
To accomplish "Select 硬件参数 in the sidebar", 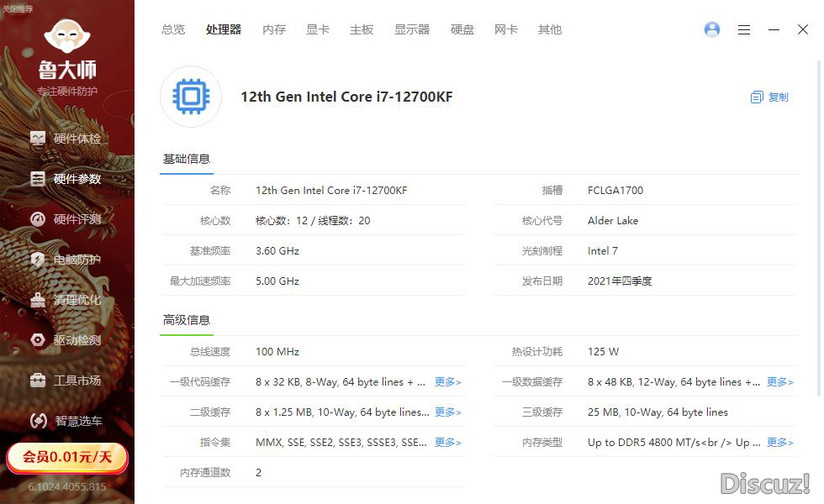I will tap(66, 179).
